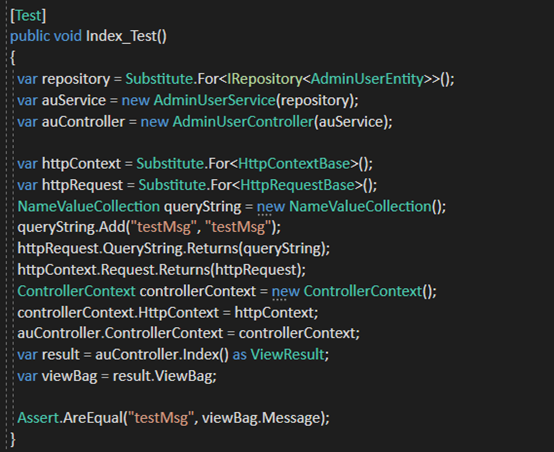Click HttpContextBase generic type

294,164
